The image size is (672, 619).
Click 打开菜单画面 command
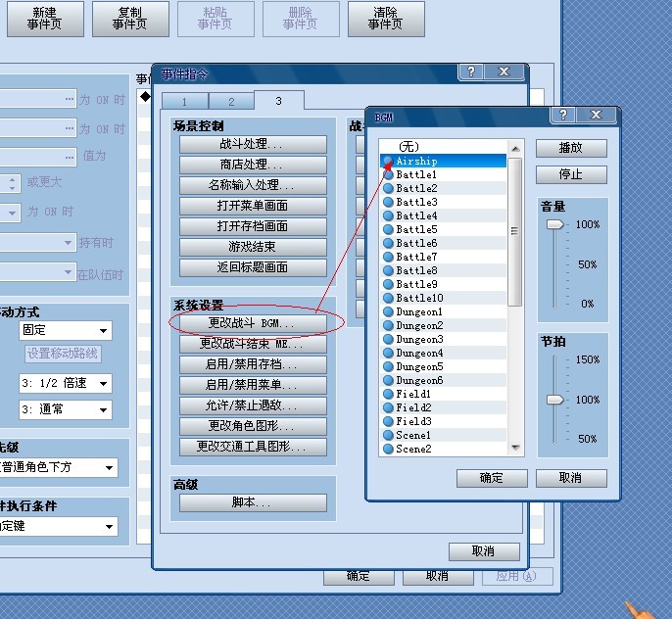pyautogui.click(x=253, y=206)
